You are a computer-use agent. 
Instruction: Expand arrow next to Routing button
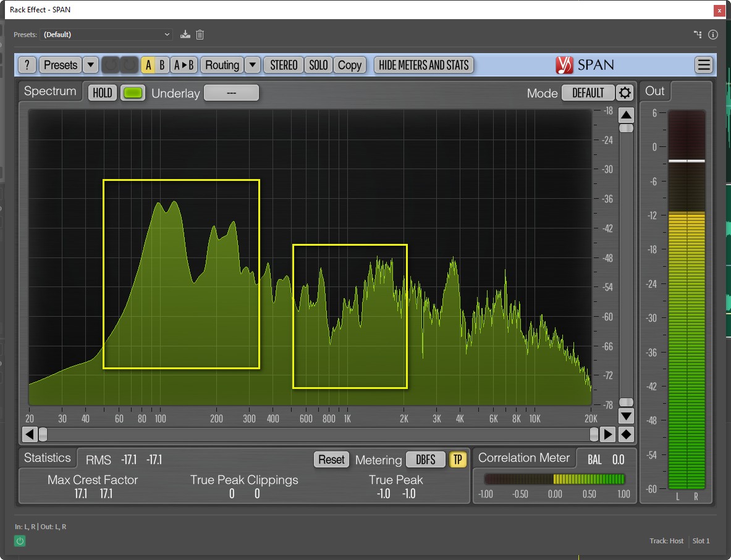tap(252, 65)
